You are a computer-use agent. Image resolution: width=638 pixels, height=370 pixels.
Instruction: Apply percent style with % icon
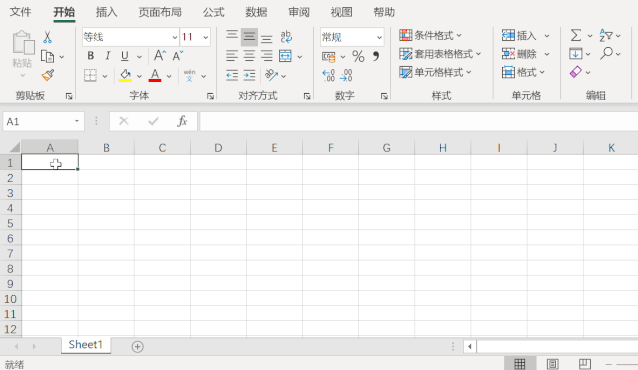(358, 56)
